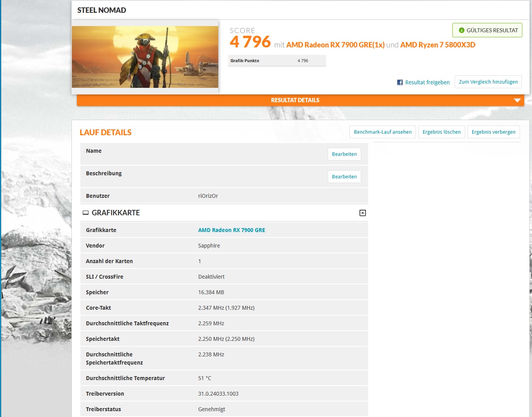Image resolution: width=532 pixels, height=417 pixels.
Task: Click average temperature value 51 °C
Action: pos(205,378)
